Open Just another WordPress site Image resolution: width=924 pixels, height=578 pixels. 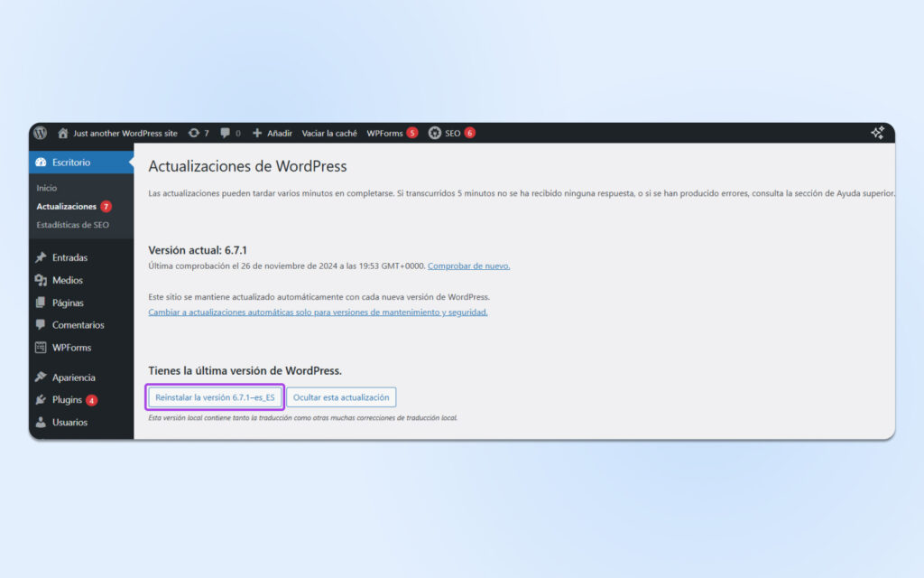click(x=125, y=134)
